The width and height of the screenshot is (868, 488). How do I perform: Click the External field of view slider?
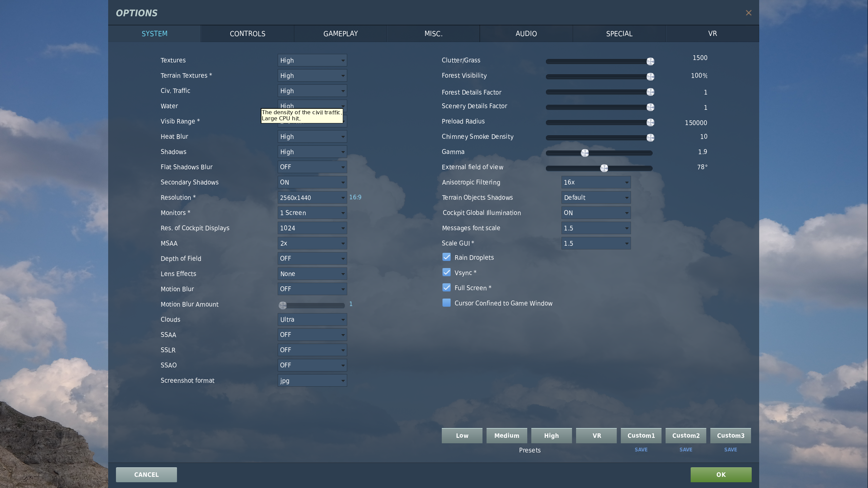(x=599, y=168)
